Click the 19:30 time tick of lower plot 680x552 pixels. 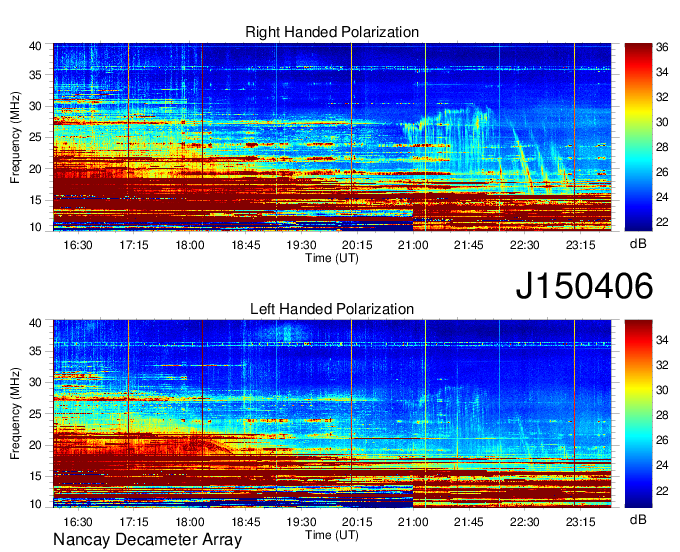coord(301,522)
